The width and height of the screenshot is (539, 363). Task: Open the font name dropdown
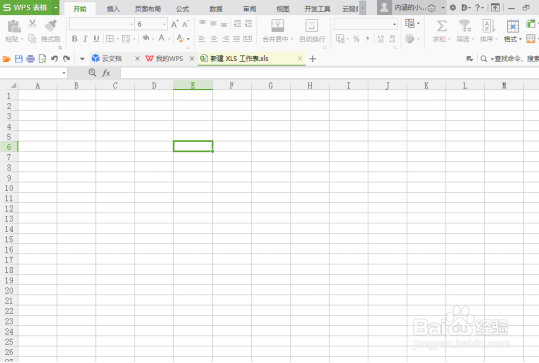coord(131,24)
